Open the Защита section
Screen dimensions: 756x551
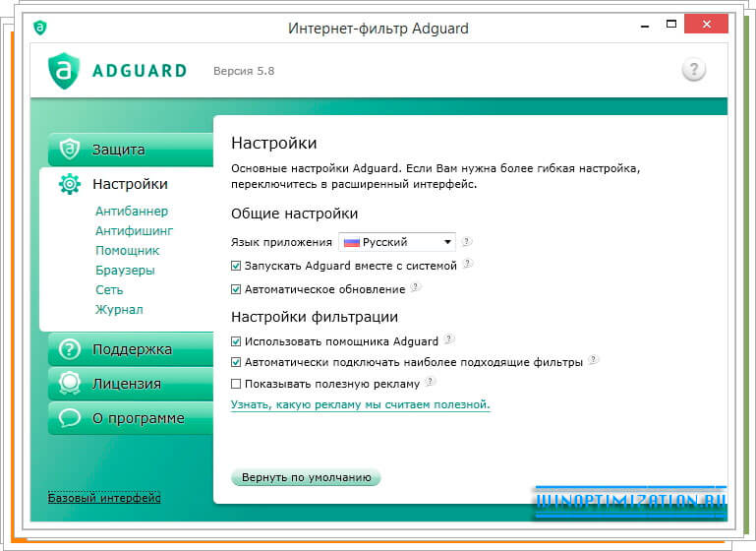(x=130, y=150)
